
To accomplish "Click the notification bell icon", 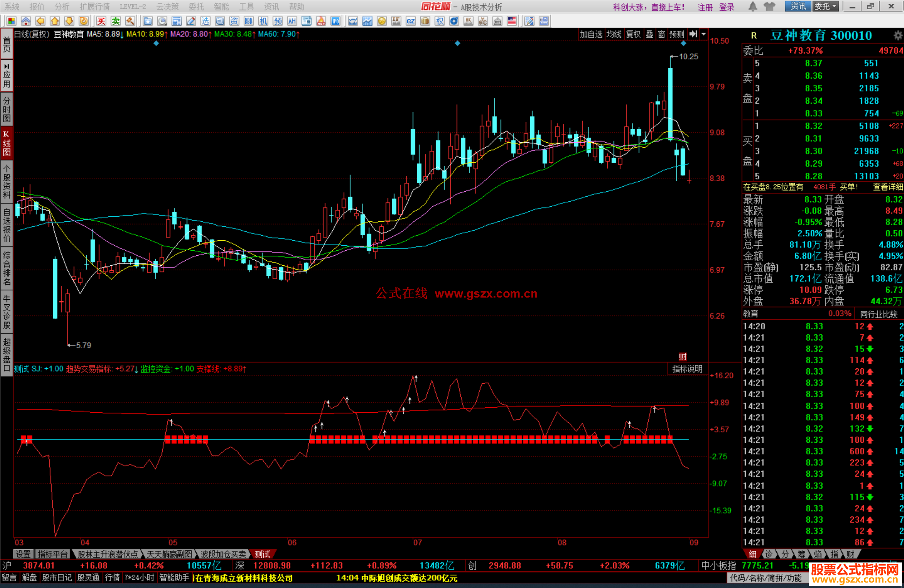I will point(752,7).
